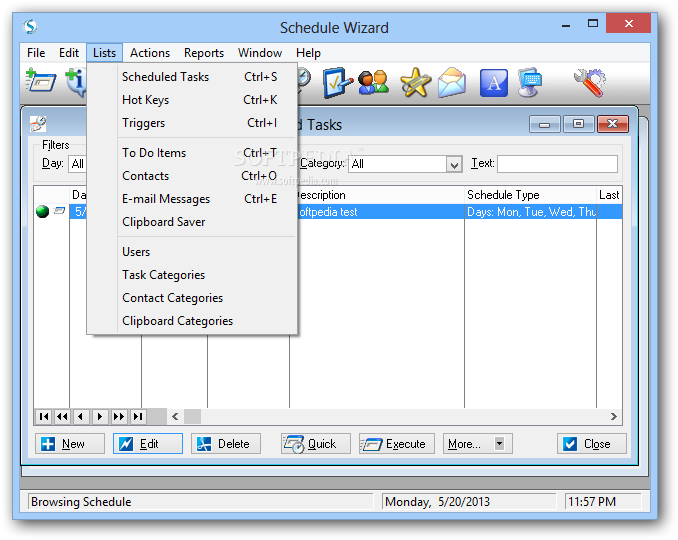The image size is (678, 540).
Task: Click the Edit button below the grid
Action: click(148, 444)
